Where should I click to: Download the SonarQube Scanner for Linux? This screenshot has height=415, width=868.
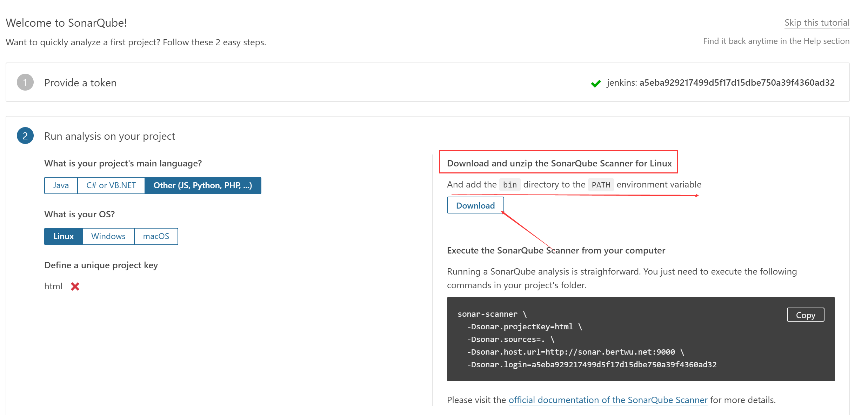coord(475,205)
